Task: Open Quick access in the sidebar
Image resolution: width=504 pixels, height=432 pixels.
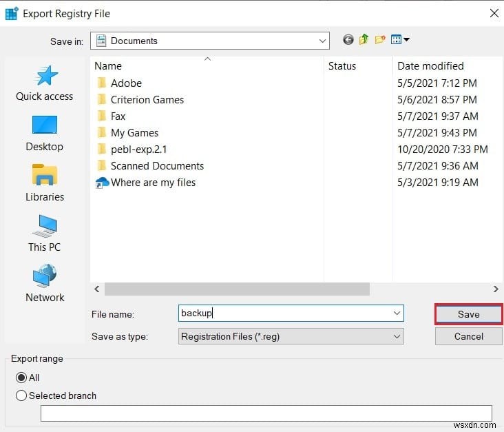Action: tap(45, 83)
